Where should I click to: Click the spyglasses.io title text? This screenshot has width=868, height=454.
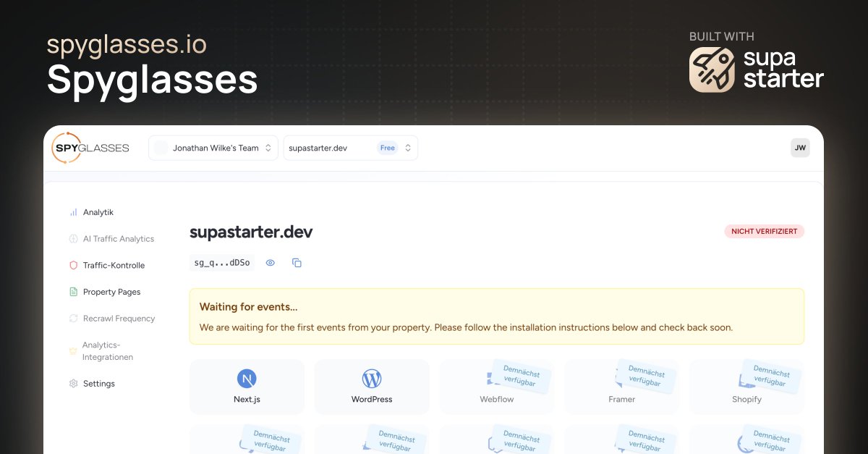[127, 45]
